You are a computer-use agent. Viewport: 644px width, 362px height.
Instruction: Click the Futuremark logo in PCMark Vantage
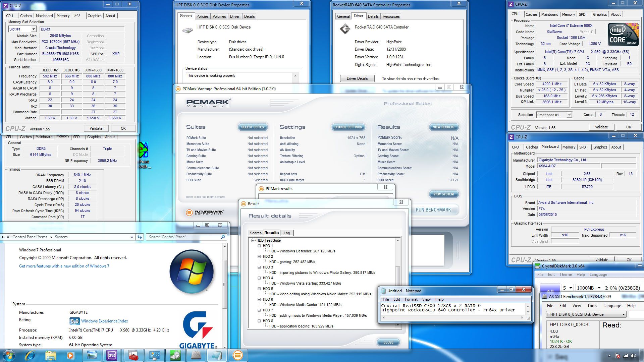pyautogui.click(x=205, y=212)
